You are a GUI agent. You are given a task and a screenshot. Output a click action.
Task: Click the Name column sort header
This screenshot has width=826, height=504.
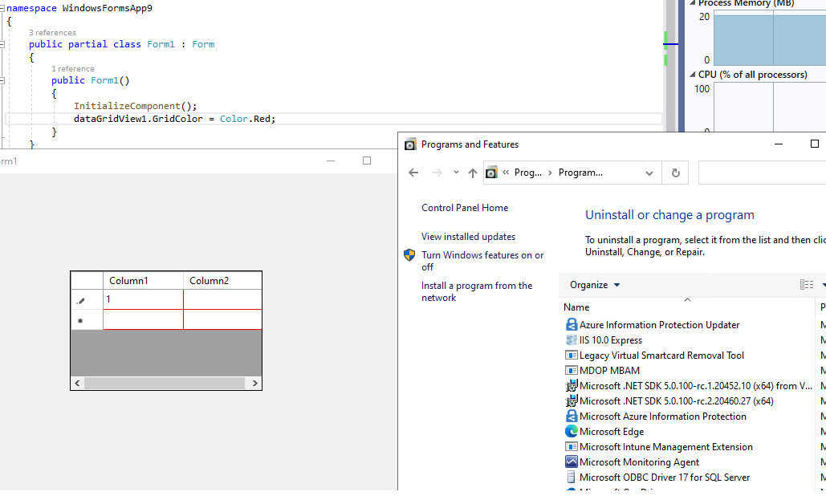(x=576, y=307)
